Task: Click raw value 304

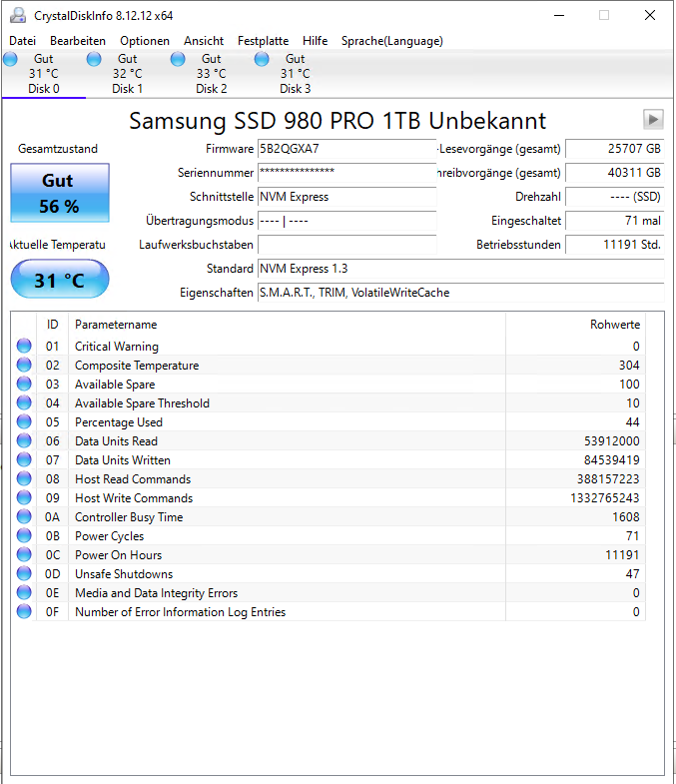Action: (629, 365)
